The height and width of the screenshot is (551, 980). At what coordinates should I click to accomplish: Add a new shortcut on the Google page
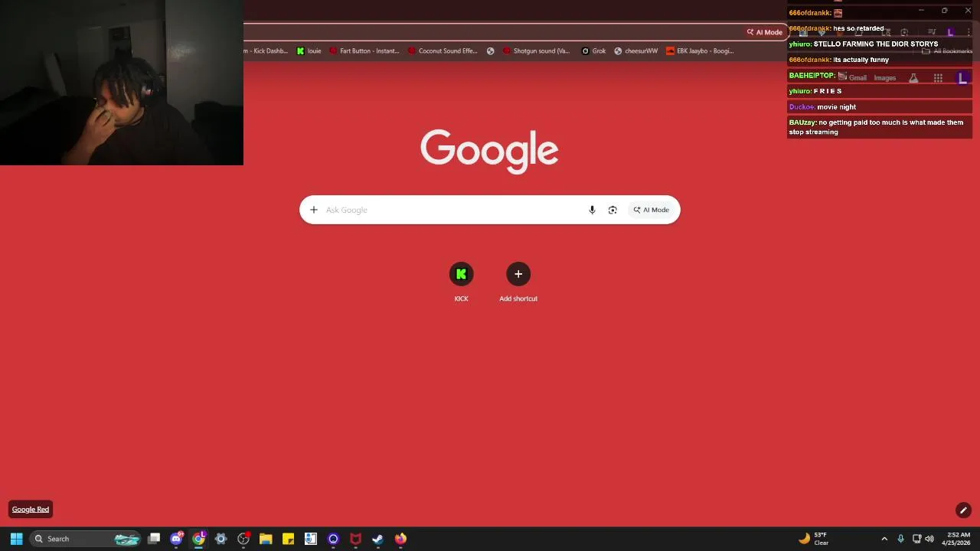click(x=518, y=282)
